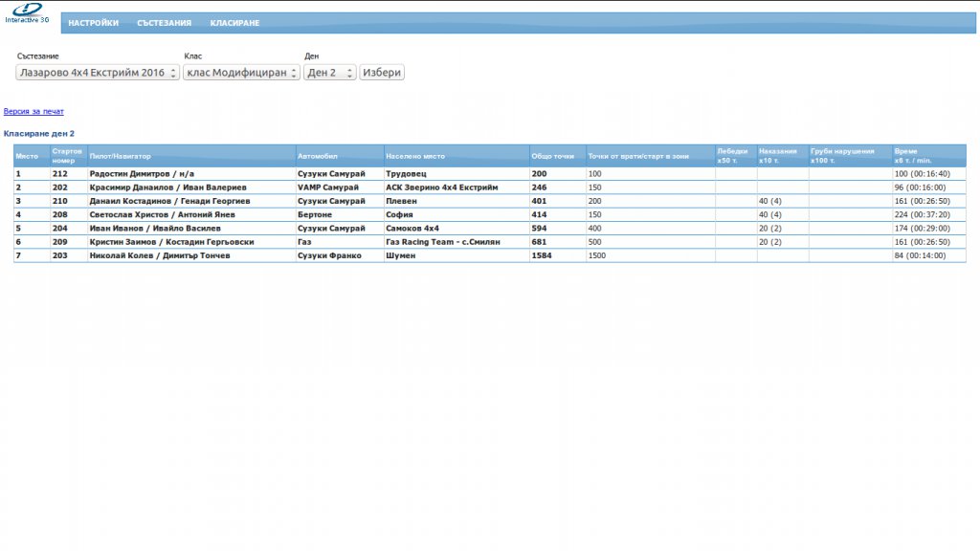The height and width of the screenshot is (551, 980).
Task: Click total points 401
Action: pyautogui.click(x=539, y=201)
